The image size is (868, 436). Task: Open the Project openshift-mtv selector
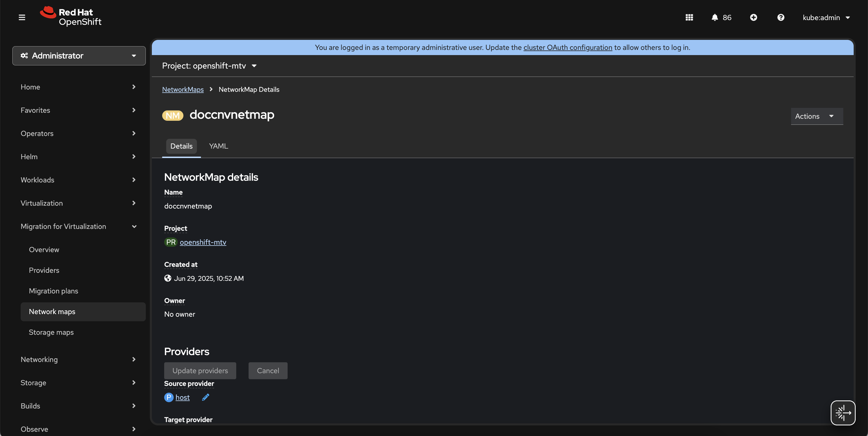tap(209, 66)
